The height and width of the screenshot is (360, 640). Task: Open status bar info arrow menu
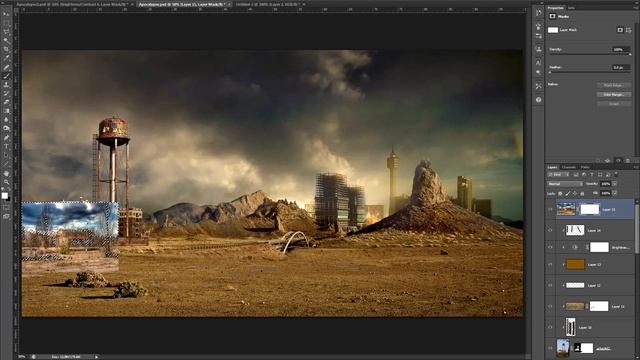(x=96, y=357)
